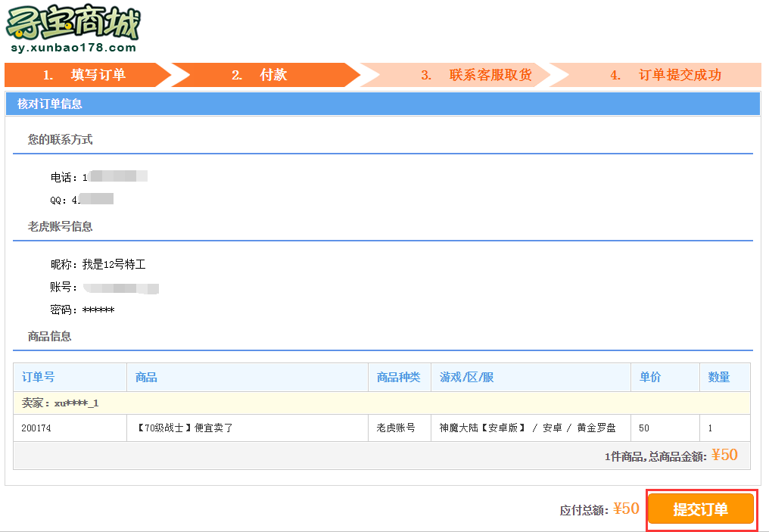Viewport: 769px width, 532px height.
Task: Click the 数量 column header
Action: click(718, 377)
